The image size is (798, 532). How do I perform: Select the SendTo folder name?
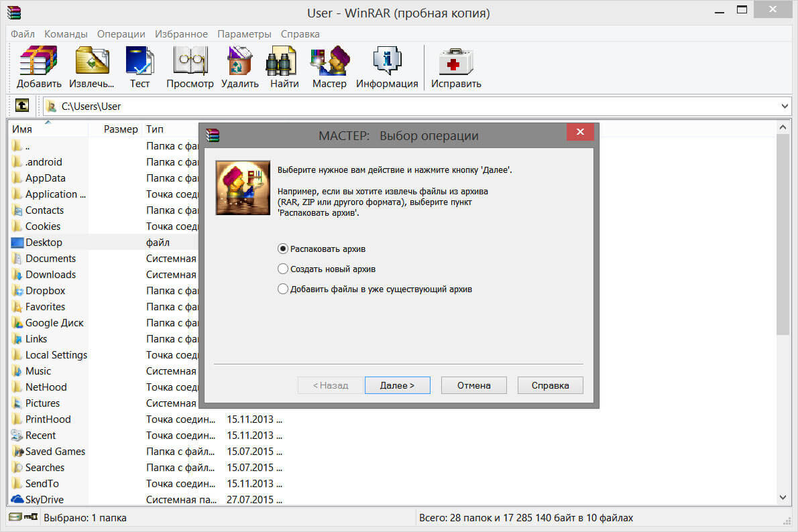click(42, 484)
